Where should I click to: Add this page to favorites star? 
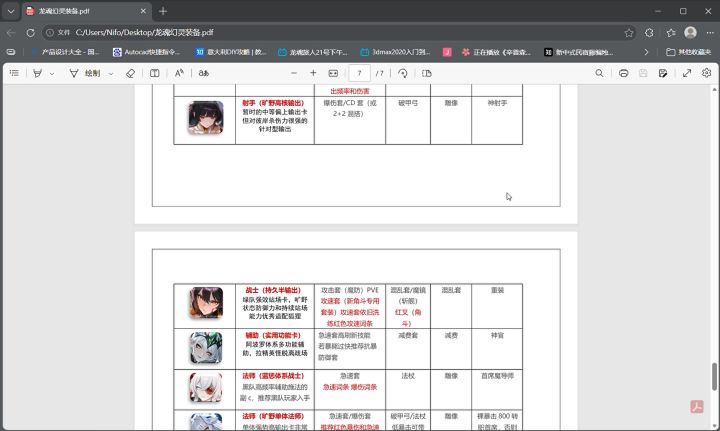tap(629, 33)
